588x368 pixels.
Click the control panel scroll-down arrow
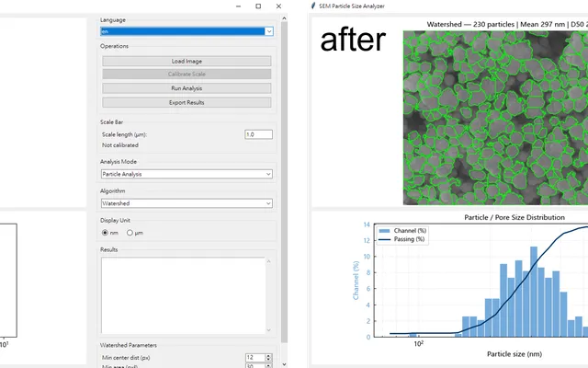284,364
